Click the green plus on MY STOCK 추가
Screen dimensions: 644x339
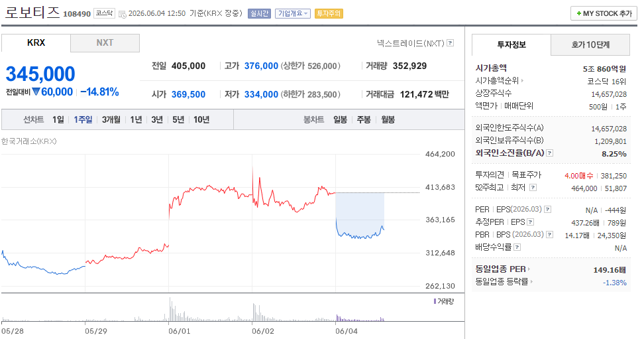(578, 13)
